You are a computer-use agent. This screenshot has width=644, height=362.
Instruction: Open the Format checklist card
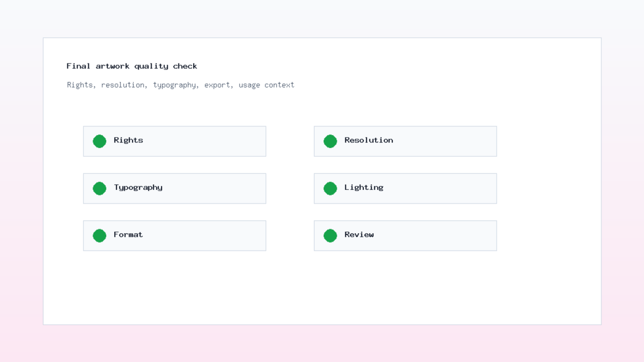(175, 235)
